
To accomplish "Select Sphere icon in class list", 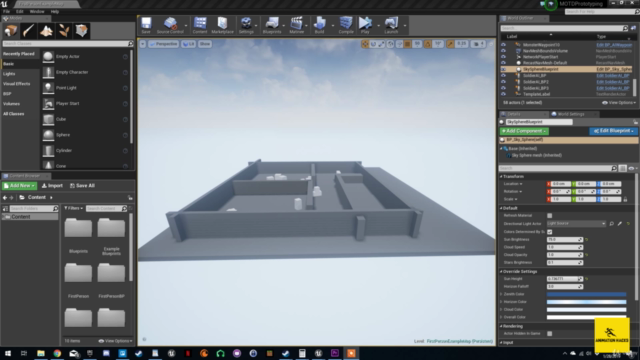I will (x=48, y=135).
